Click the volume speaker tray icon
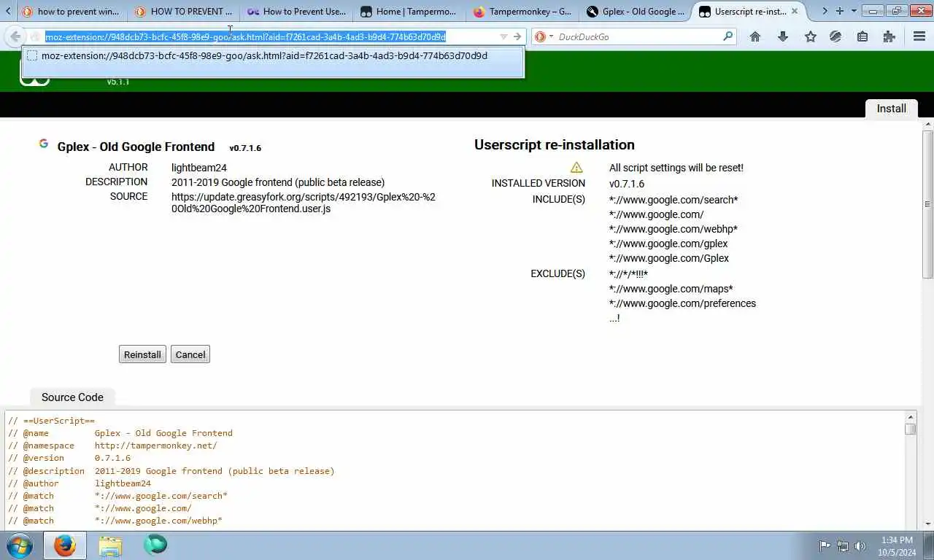 point(860,546)
